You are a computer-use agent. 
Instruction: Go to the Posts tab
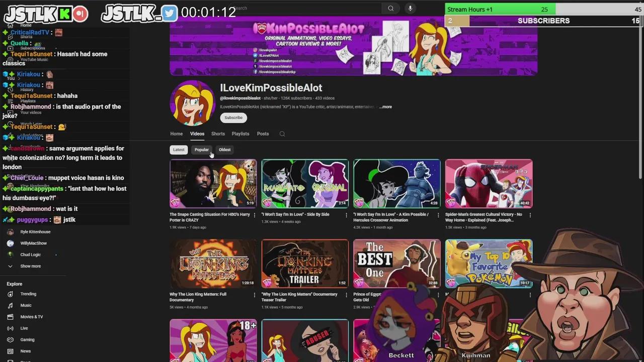263,134
